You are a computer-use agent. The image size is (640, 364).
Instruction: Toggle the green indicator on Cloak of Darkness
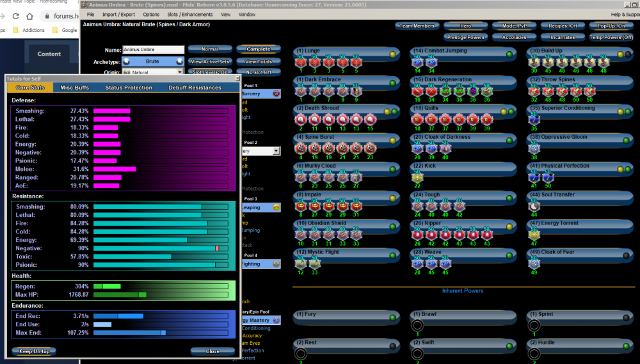tap(509, 141)
